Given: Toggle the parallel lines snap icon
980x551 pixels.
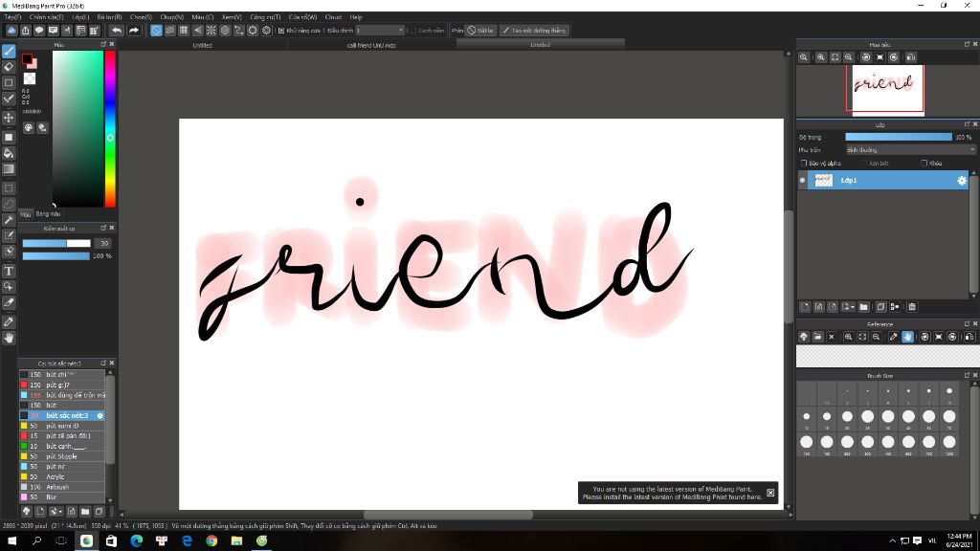Looking at the screenshot, I should coord(170,30).
